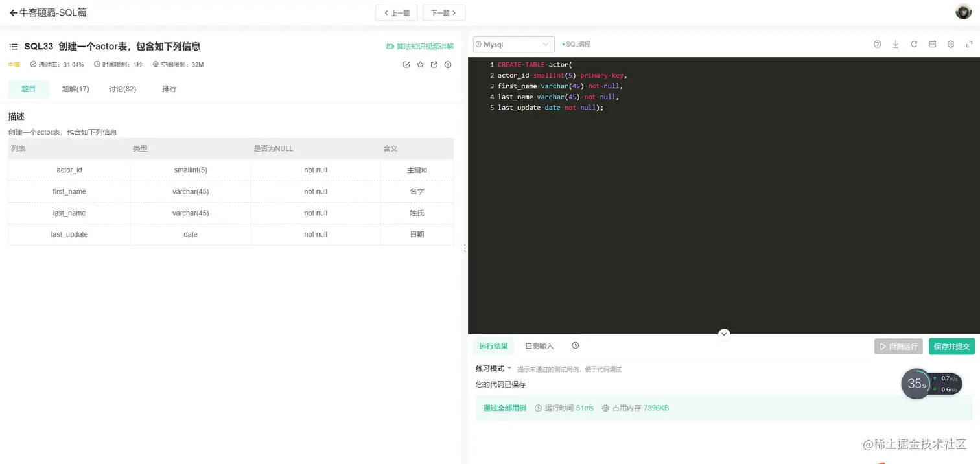Open the editor settings gear icon
980x464 pixels.
click(950, 44)
